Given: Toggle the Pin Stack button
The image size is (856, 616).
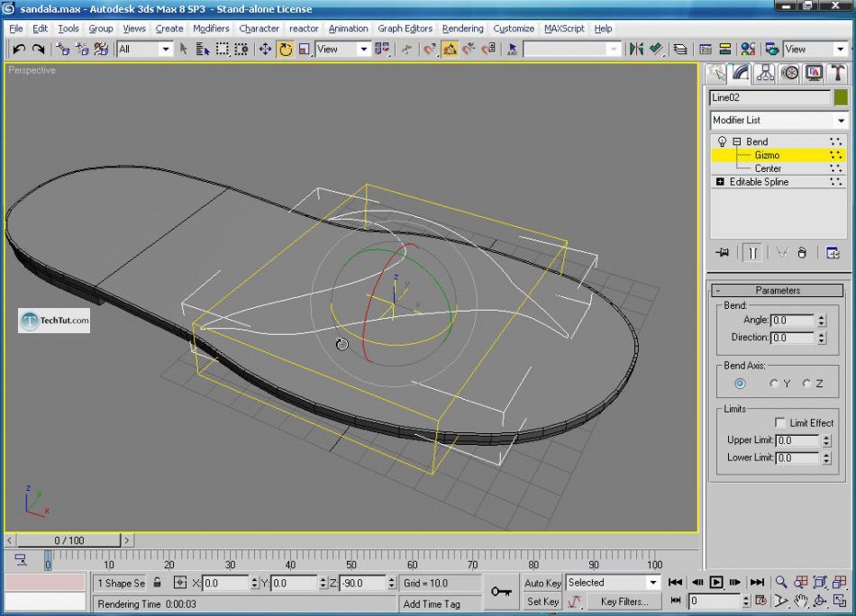Looking at the screenshot, I should click(723, 253).
